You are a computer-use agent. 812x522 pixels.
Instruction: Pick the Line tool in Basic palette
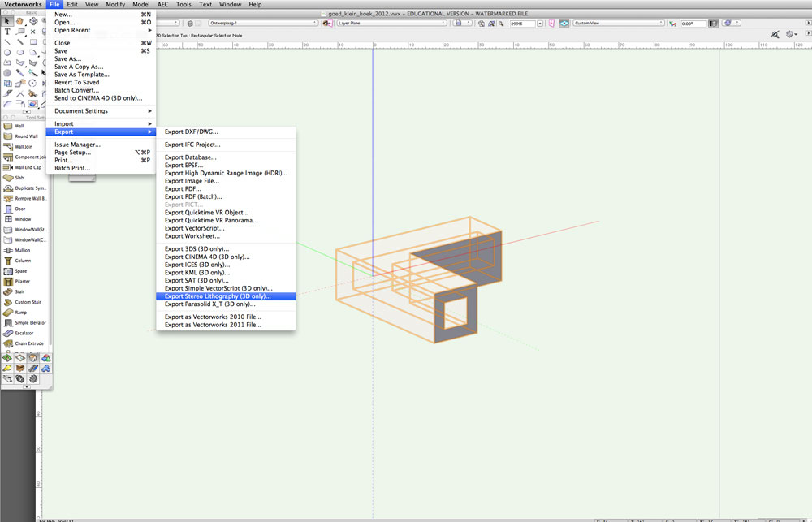[7, 42]
